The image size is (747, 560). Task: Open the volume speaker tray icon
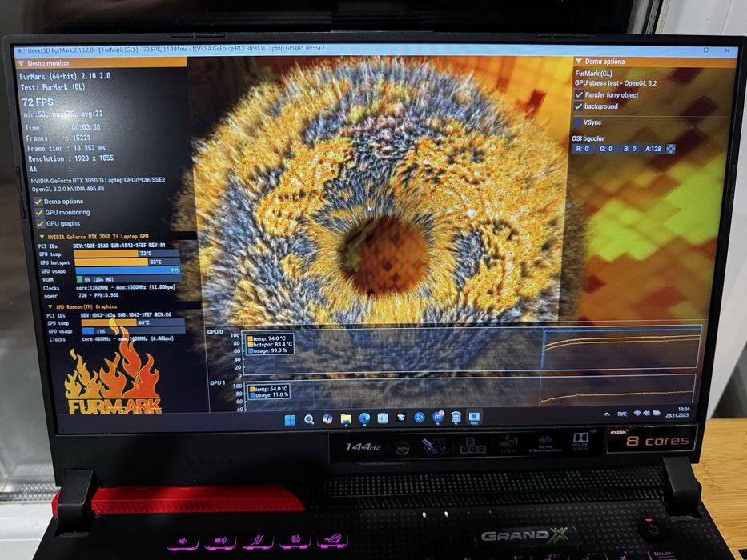pyautogui.click(x=646, y=413)
